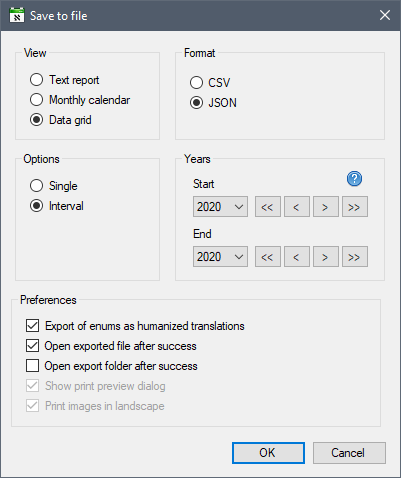Click the blue help icon in Years

pyautogui.click(x=354, y=179)
